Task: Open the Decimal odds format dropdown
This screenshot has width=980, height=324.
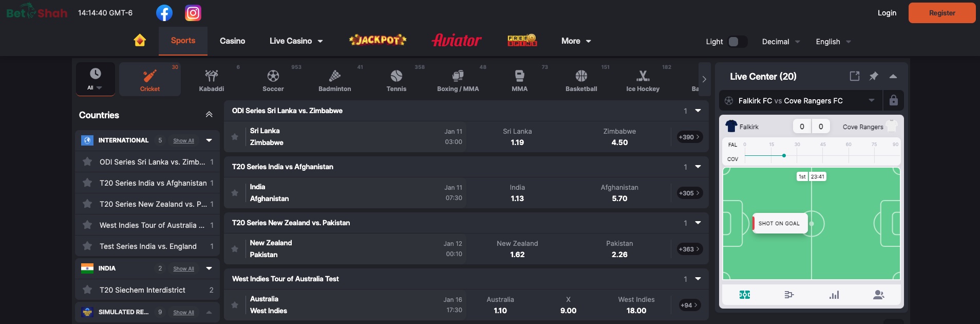Action: pyautogui.click(x=781, y=42)
